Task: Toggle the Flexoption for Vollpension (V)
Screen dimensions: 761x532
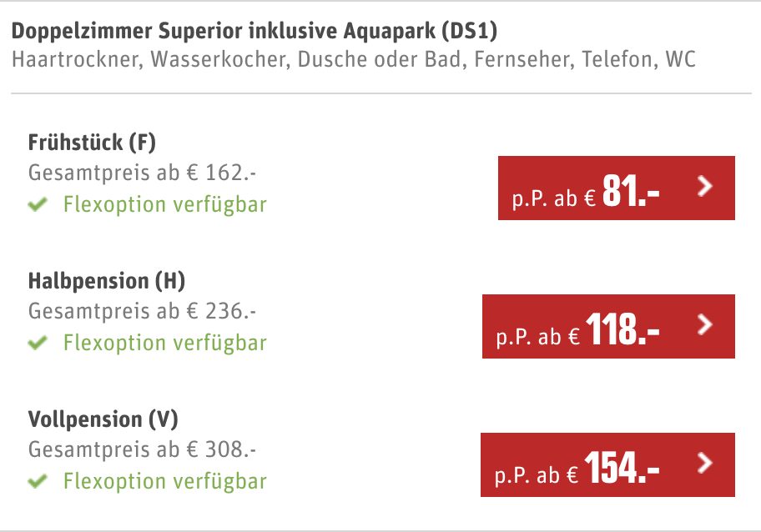Action: click(163, 480)
